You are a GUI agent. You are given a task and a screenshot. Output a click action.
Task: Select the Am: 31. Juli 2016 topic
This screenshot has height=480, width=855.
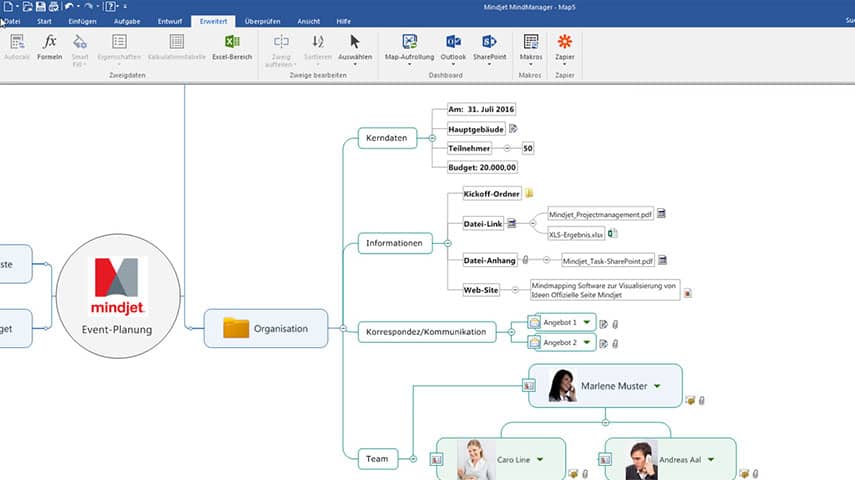481,109
